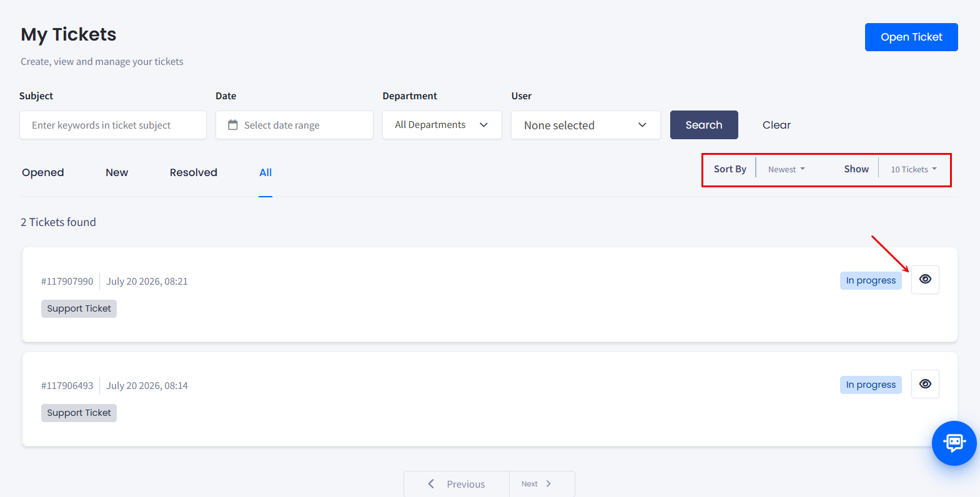Click the Open Ticket button

(911, 37)
